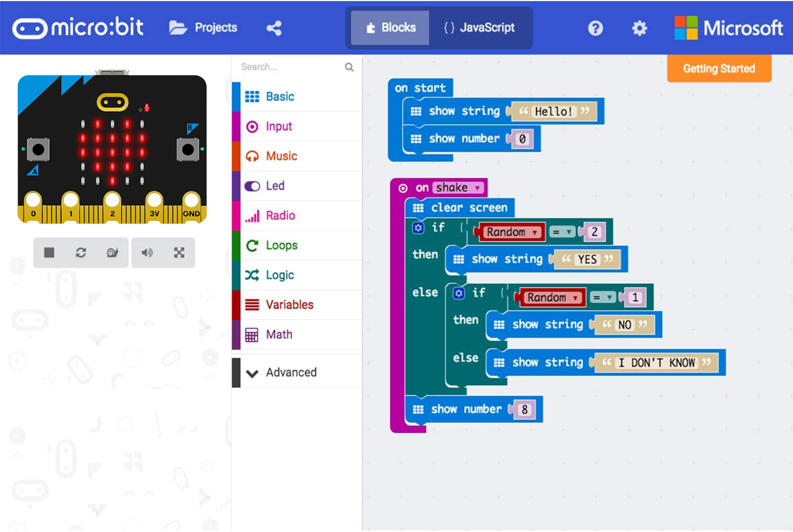
Task: Click the Microsoft logo
Action: coord(729,28)
